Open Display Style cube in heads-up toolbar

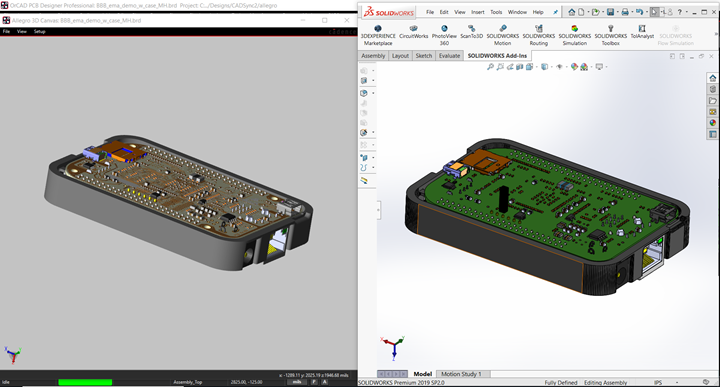click(545, 67)
